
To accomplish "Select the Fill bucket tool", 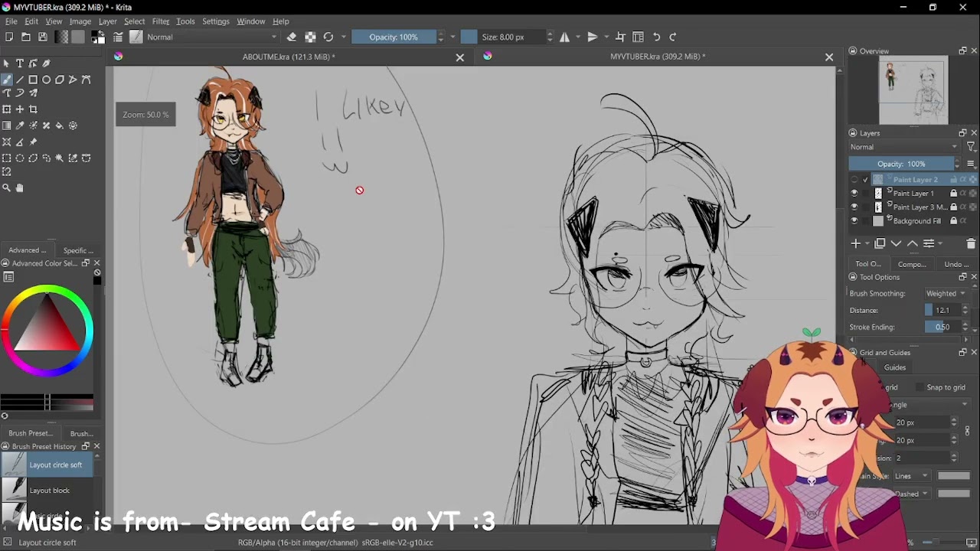I will pyautogui.click(x=60, y=126).
